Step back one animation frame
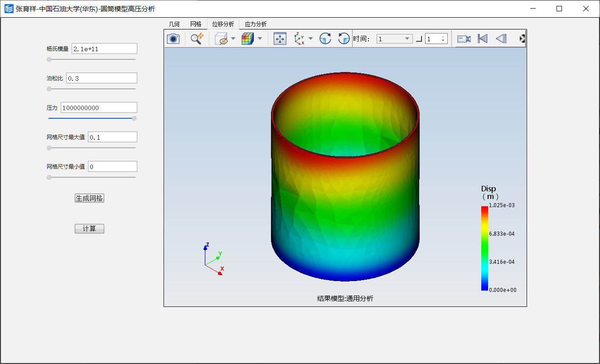 click(501, 39)
